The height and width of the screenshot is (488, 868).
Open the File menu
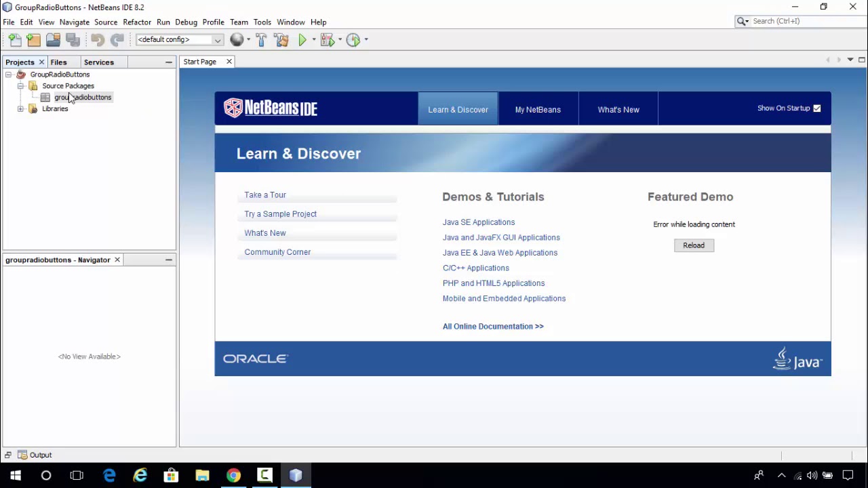(9, 22)
